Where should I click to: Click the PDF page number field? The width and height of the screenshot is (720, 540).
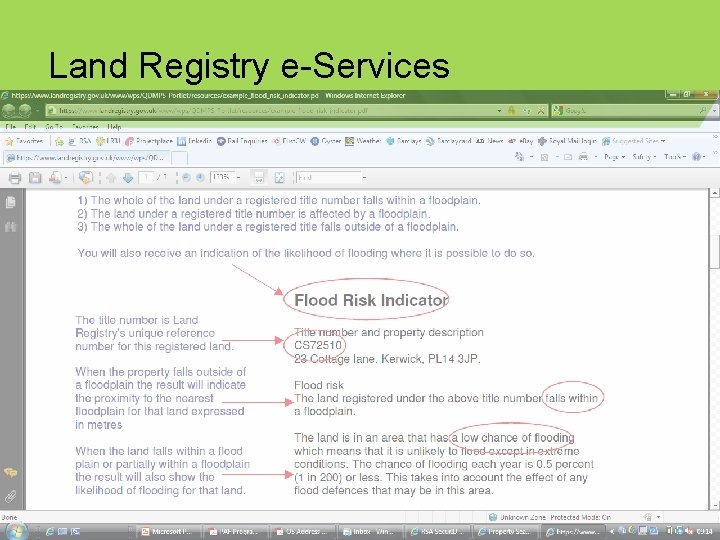(146, 177)
